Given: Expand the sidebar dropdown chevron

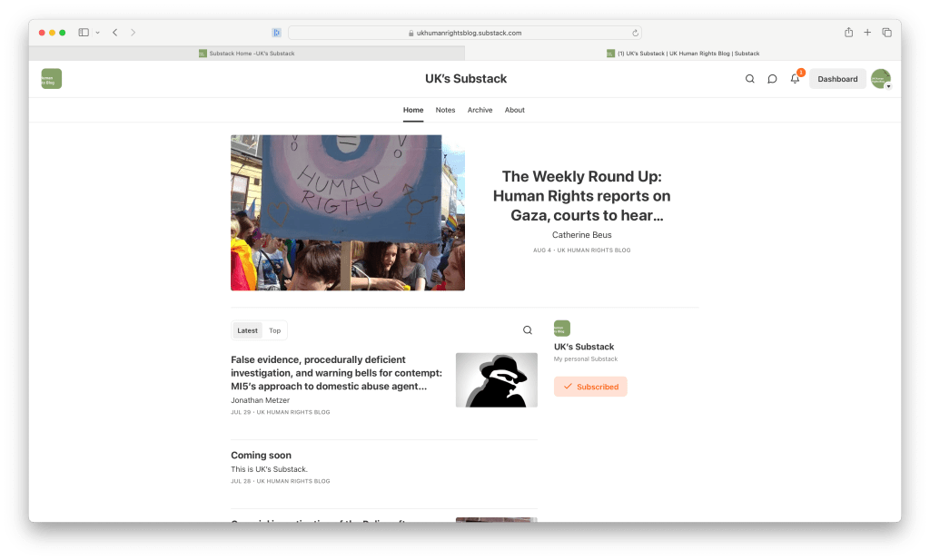Looking at the screenshot, I should coord(97,33).
